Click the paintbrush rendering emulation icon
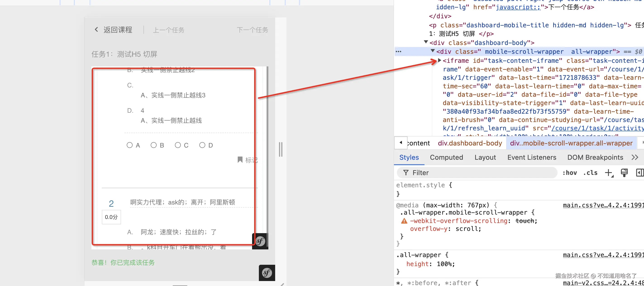The width and height of the screenshot is (644, 286). click(x=624, y=173)
